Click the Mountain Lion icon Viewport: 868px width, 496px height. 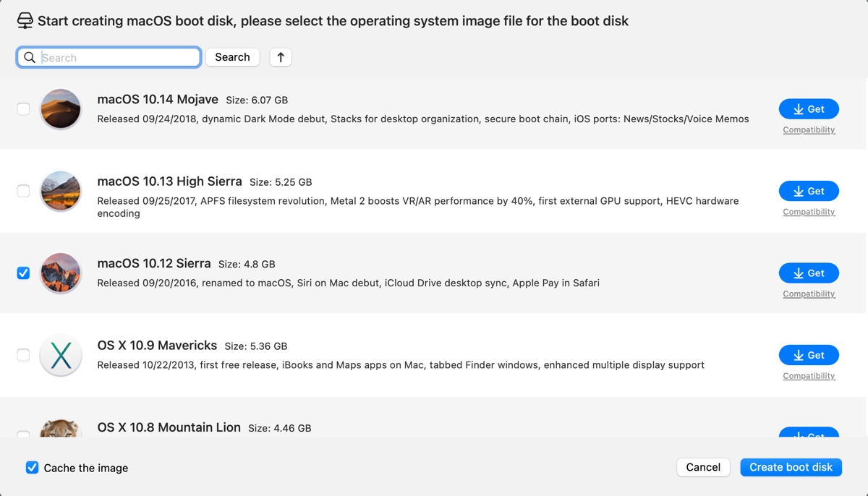pos(61,429)
